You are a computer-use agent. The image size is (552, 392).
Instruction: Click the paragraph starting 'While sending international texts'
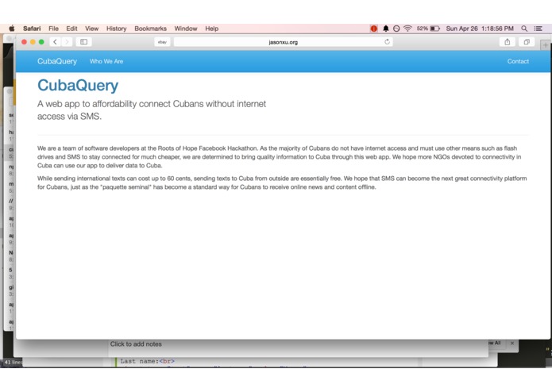tap(282, 183)
